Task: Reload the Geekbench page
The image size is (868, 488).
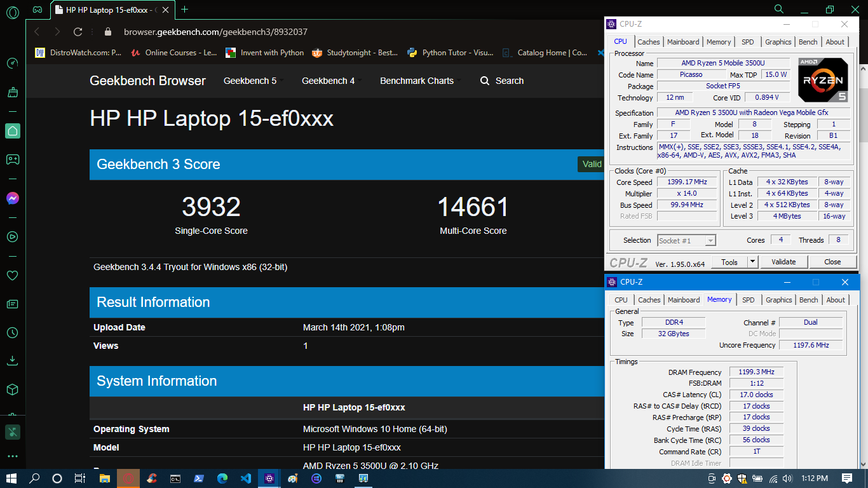Action: (78, 32)
